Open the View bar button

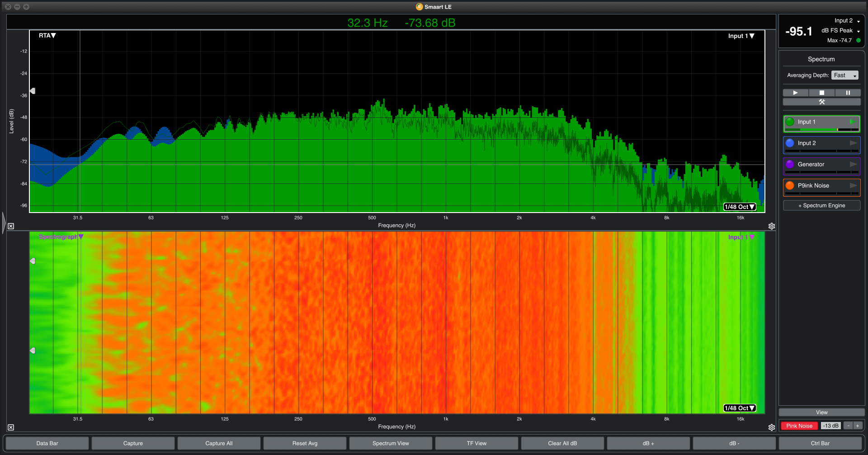coord(822,412)
